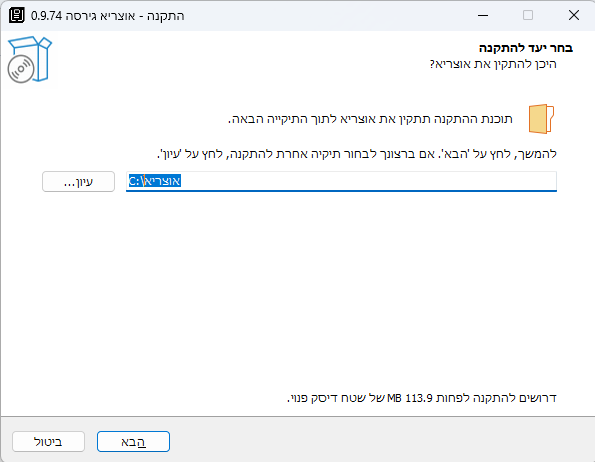Click the subtitle היכן להתקין את אוצריא?
Image resolution: width=595 pixels, height=462 pixels.
[x=493, y=64]
